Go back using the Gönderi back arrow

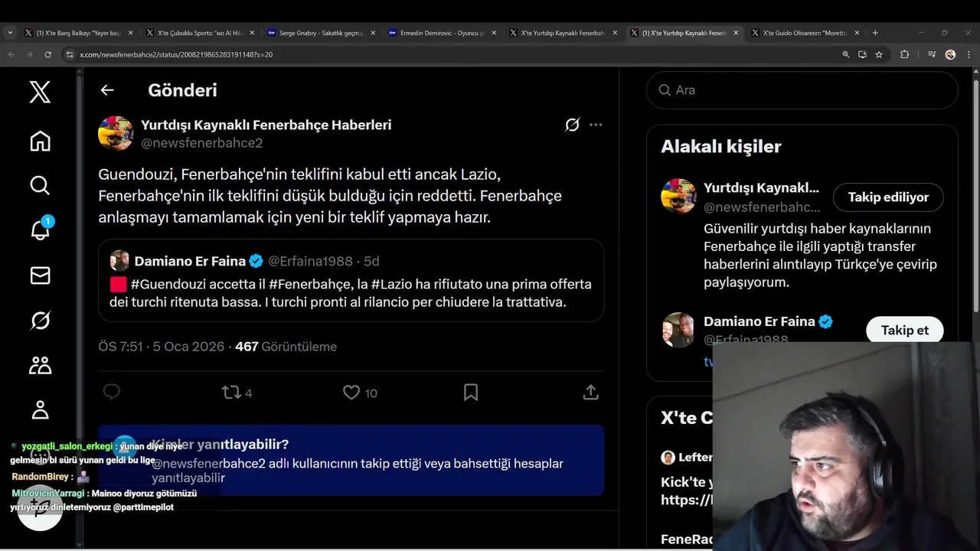pos(107,90)
